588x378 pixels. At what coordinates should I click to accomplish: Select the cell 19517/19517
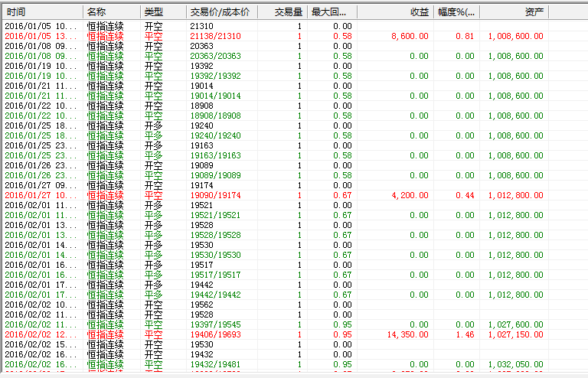point(216,275)
